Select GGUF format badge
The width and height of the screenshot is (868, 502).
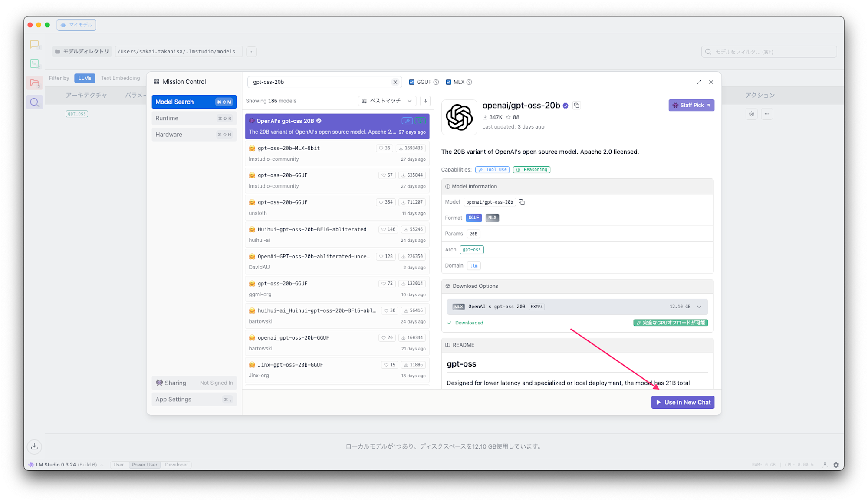point(473,218)
